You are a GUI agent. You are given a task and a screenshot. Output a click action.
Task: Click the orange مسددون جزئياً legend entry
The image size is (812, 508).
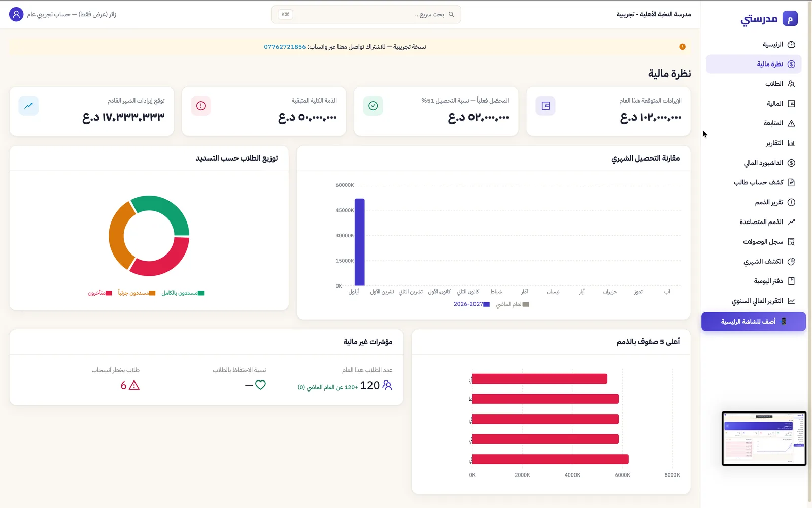[137, 293]
